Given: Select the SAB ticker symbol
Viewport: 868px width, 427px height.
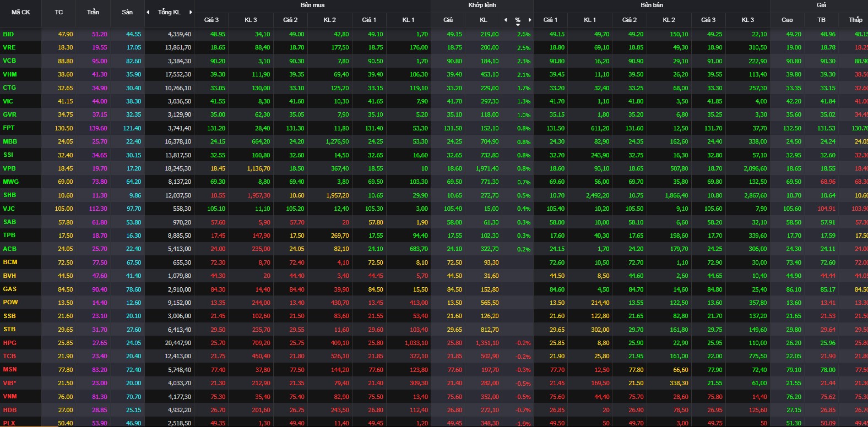Looking at the screenshot, I should (9, 222).
